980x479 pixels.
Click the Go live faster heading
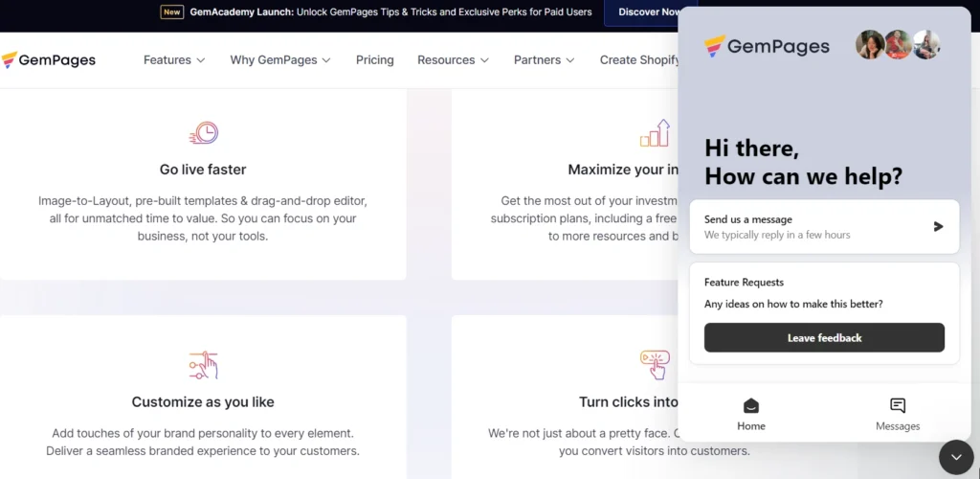click(x=203, y=170)
